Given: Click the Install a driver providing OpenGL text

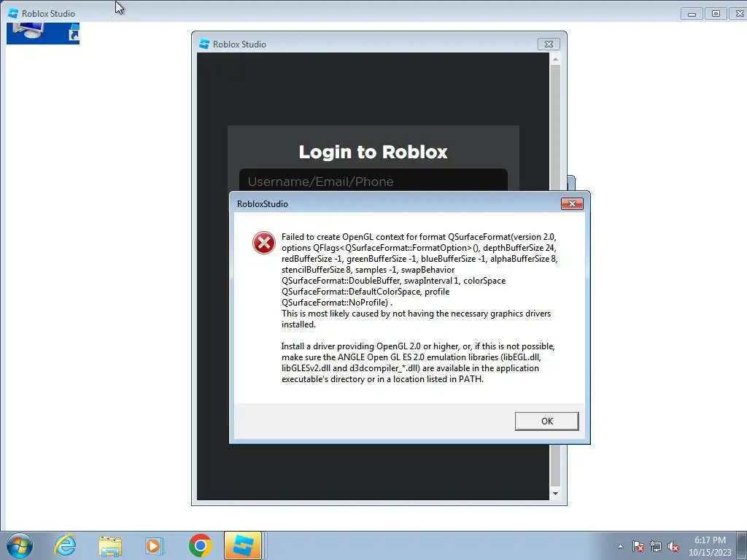Looking at the screenshot, I should point(418,362).
